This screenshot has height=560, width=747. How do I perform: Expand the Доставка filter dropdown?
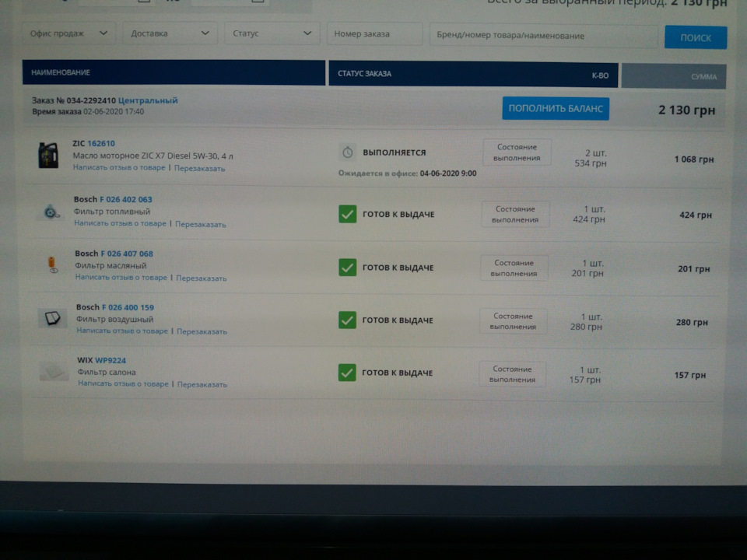[x=170, y=33]
